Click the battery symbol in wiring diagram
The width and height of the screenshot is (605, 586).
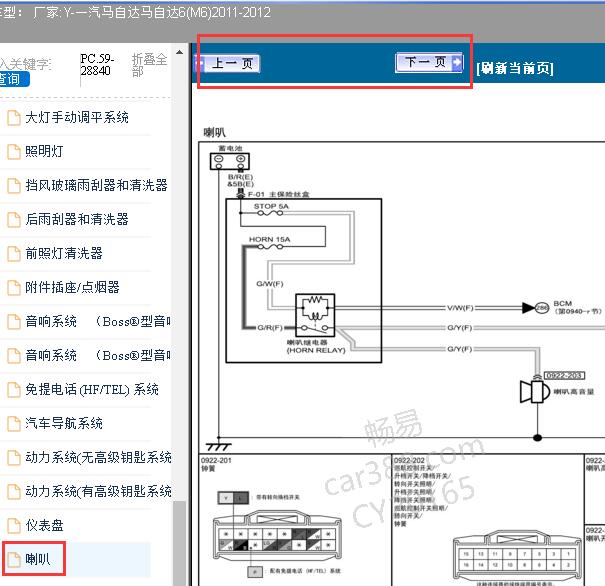[230, 161]
